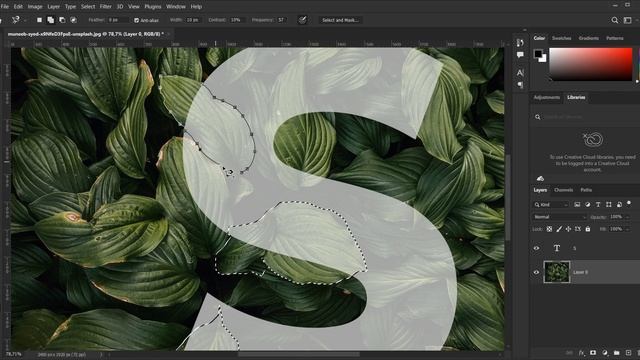The width and height of the screenshot is (640, 360).
Task: Open the File menu
Action: (5, 7)
